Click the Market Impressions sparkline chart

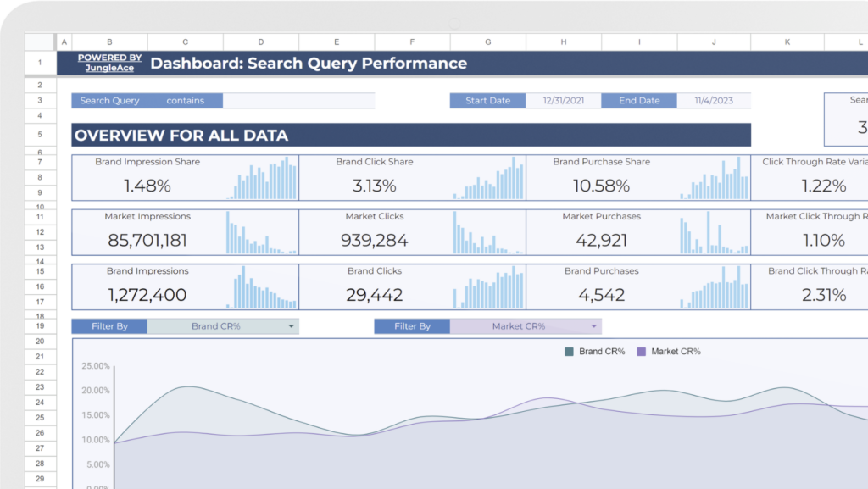[x=261, y=232]
